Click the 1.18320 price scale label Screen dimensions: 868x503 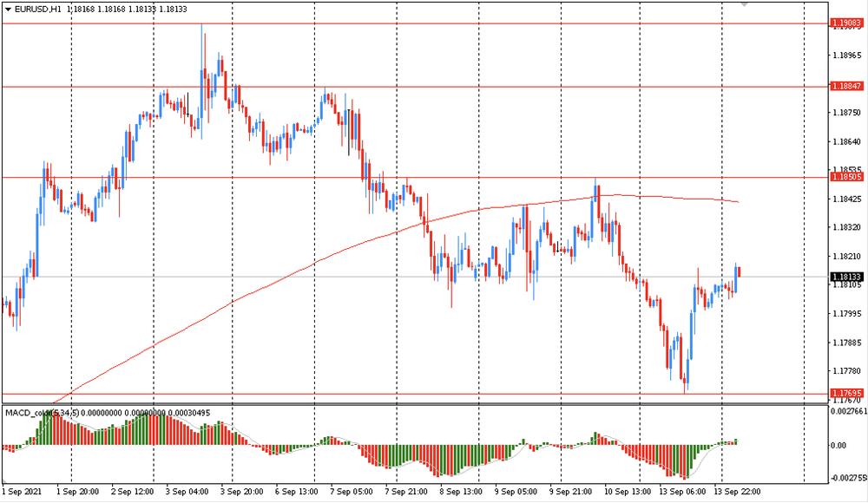pos(847,227)
